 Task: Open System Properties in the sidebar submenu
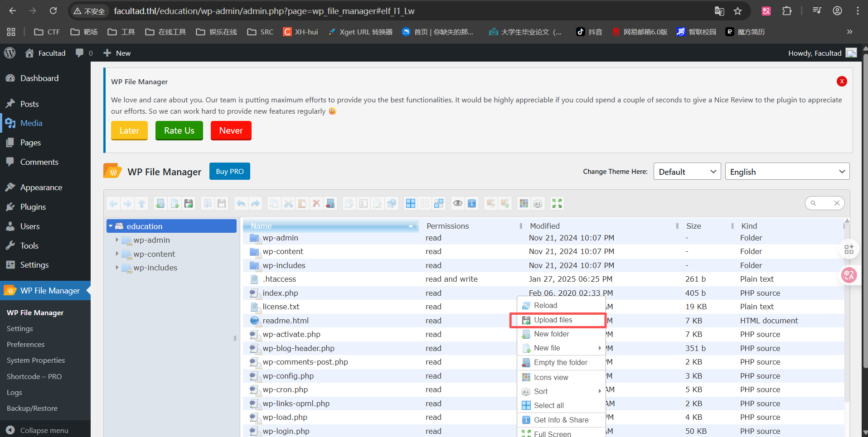(x=36, y=360)
